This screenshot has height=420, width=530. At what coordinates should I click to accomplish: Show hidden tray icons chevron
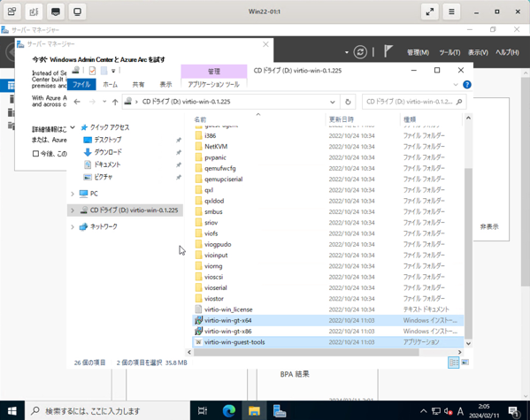(424, 411)
